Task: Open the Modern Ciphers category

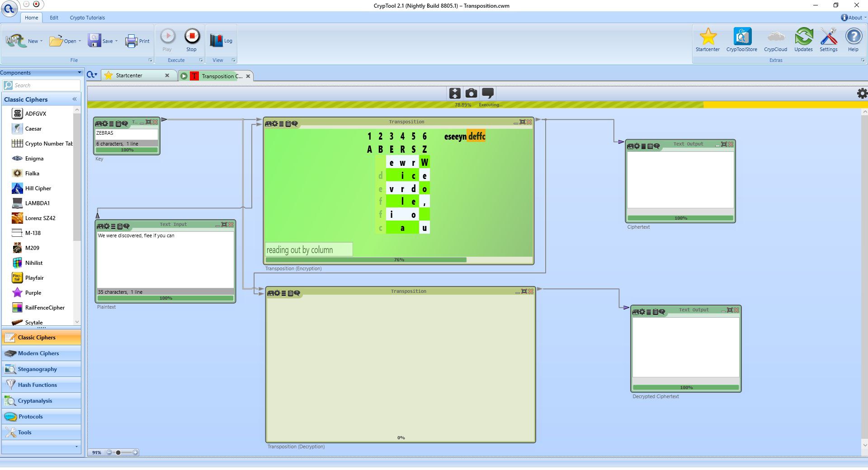Action: click(38, 353)
